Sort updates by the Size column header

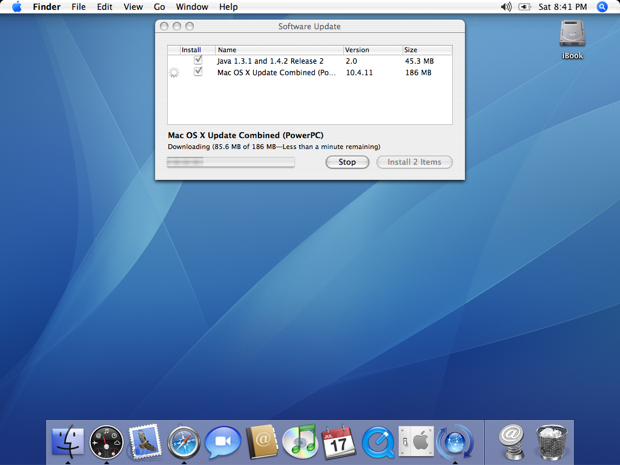click(427, 50)
